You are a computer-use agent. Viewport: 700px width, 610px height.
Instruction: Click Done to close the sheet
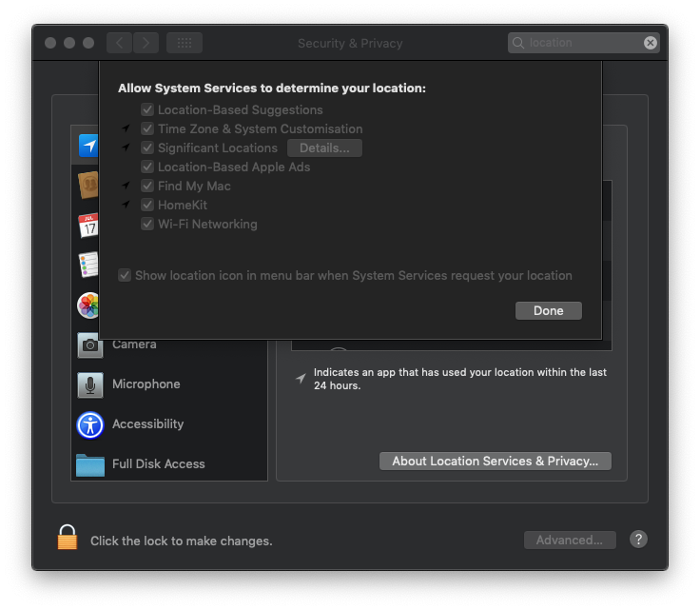(x=548, y=311)
